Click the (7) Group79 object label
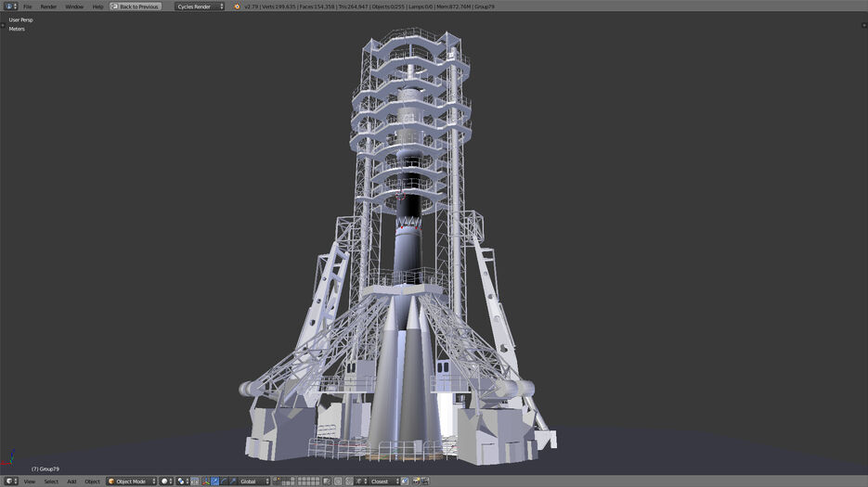 point(45,468)
